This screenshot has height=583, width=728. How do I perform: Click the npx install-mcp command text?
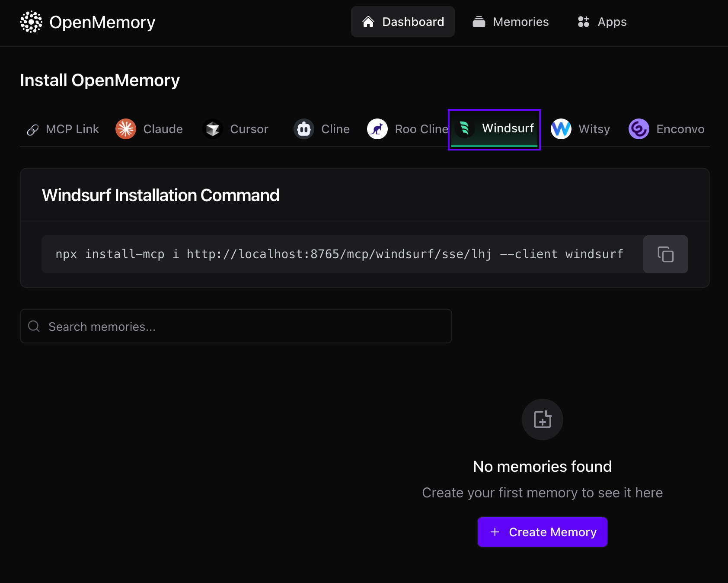coord(339,254)
